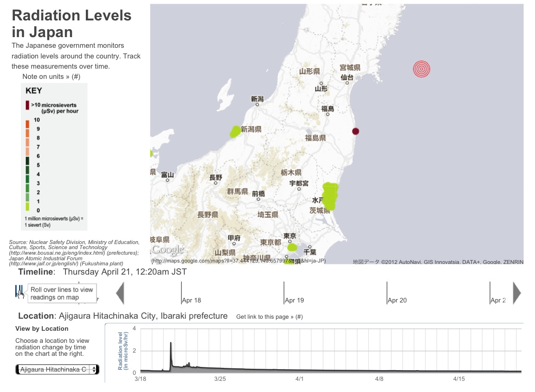This screenshot has height=392, width=535.
Task: Click the timeline left arrow
Action: click(x=120, y=293)
